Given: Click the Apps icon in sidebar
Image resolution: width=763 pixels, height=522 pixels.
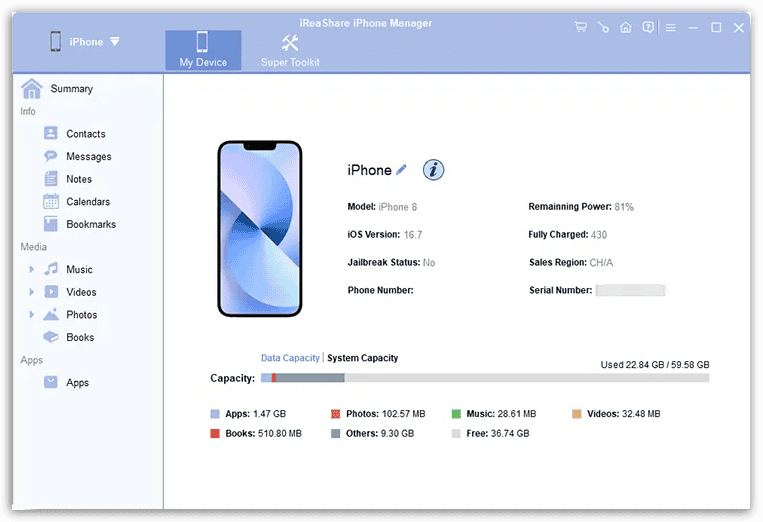Looking at the screenshot, I should pos(51,382).
